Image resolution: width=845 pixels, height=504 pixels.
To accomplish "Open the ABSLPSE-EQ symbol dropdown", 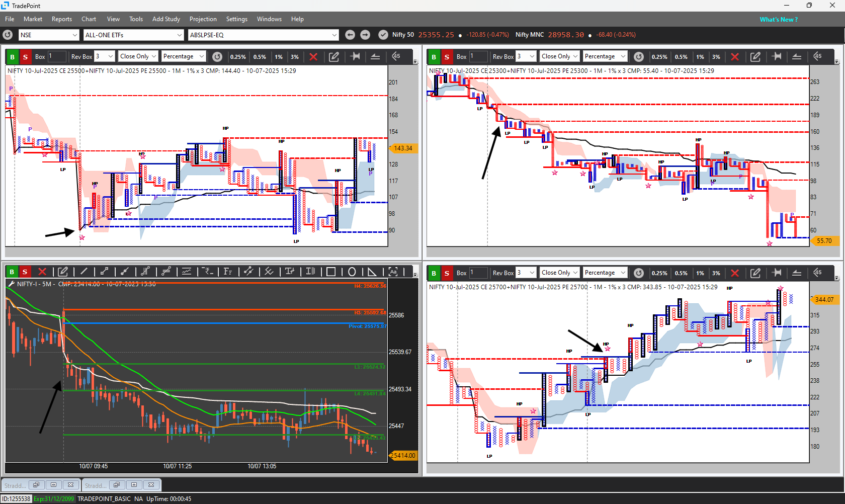I will point(264,35).
